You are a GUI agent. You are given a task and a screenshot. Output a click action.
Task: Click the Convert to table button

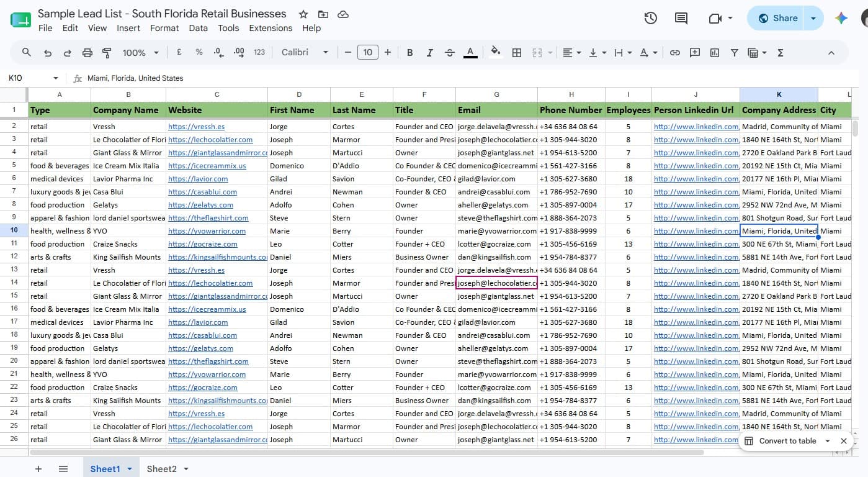(x=781, y=441)
